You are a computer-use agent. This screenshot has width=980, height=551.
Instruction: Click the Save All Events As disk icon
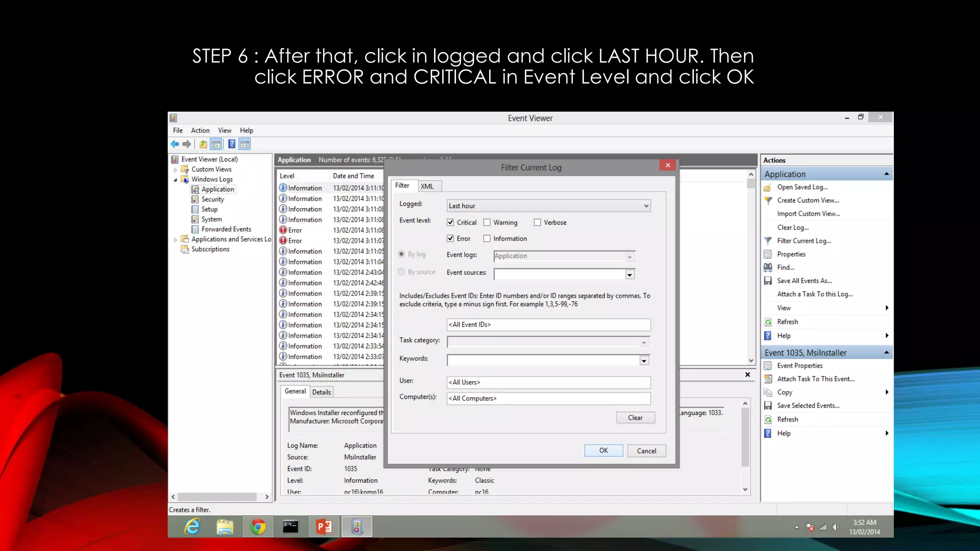coord(768,281)
